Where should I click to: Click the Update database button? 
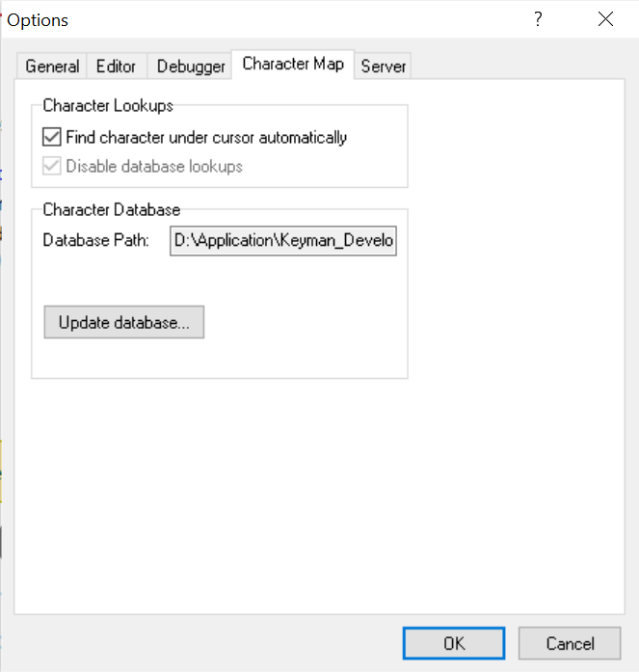point(123,322)
